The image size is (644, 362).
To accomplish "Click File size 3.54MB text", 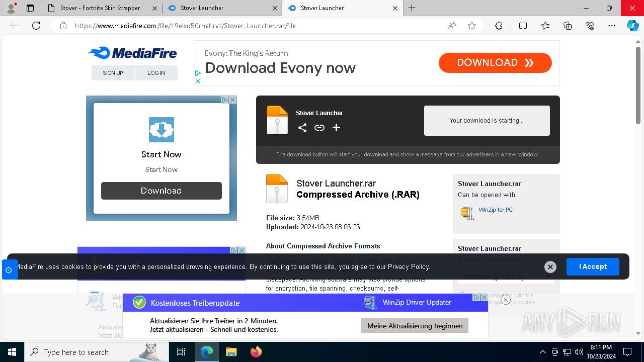I will [293, 218].
